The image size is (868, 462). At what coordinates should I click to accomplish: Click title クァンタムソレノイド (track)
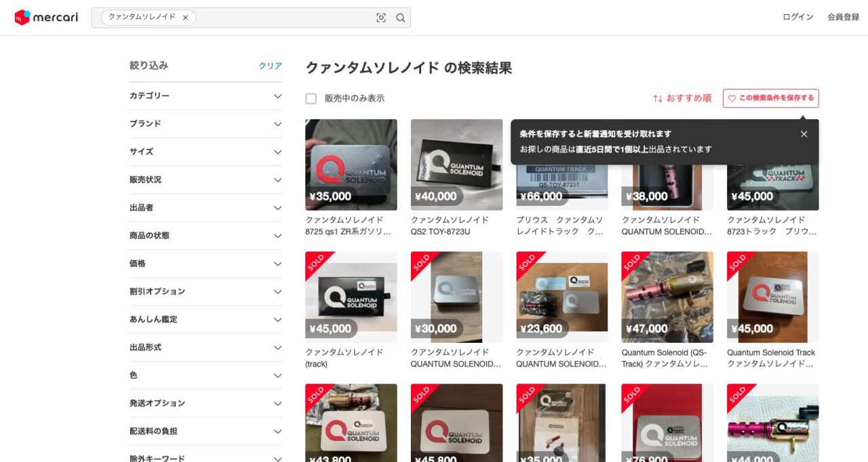344,358
